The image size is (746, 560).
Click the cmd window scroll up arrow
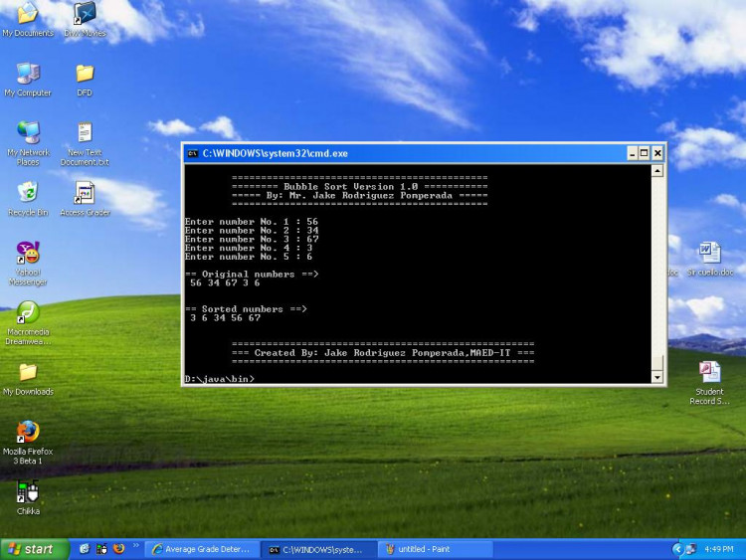(657, 170)
